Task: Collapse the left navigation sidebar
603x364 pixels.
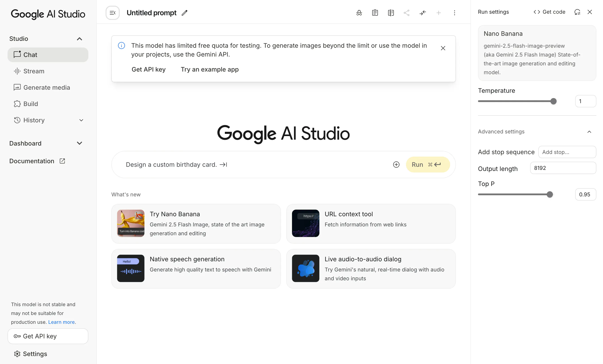Action: (x=113, y=13)
